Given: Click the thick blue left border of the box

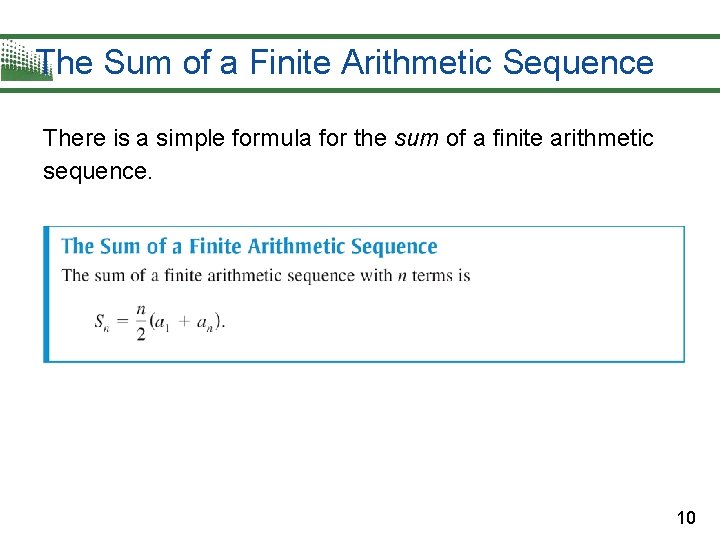Looking at the screenshot, I should (46, 294).
